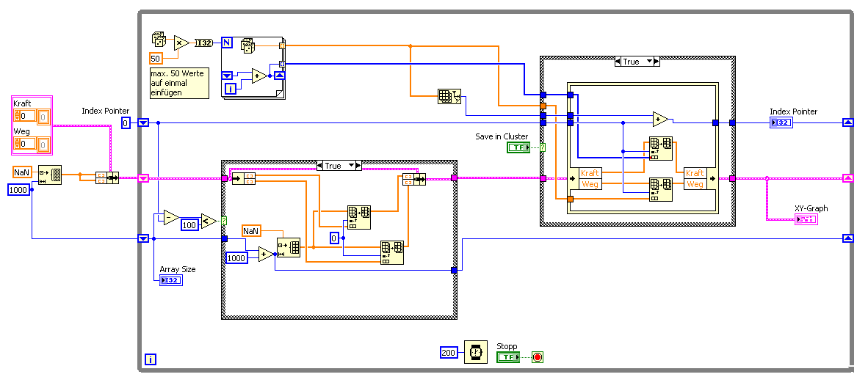This screenshot has width=868, height=388.
Task: Click the upper Replace Array Subset in the right case
Action: click(x=661, y=148)
